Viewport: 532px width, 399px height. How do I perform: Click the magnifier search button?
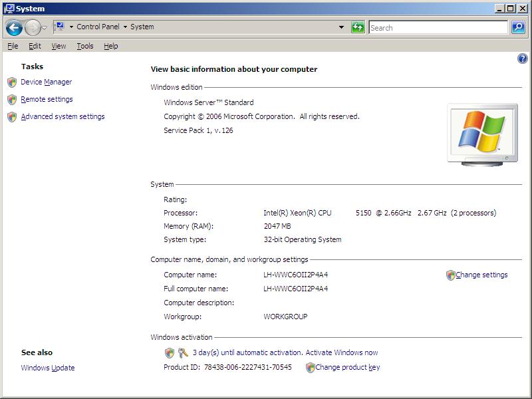(x=518, y=27)
